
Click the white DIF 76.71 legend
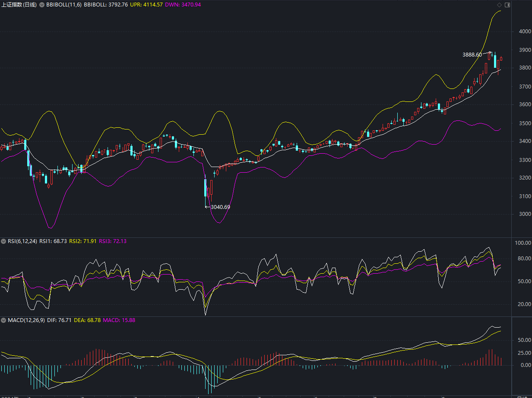[59, 320]
